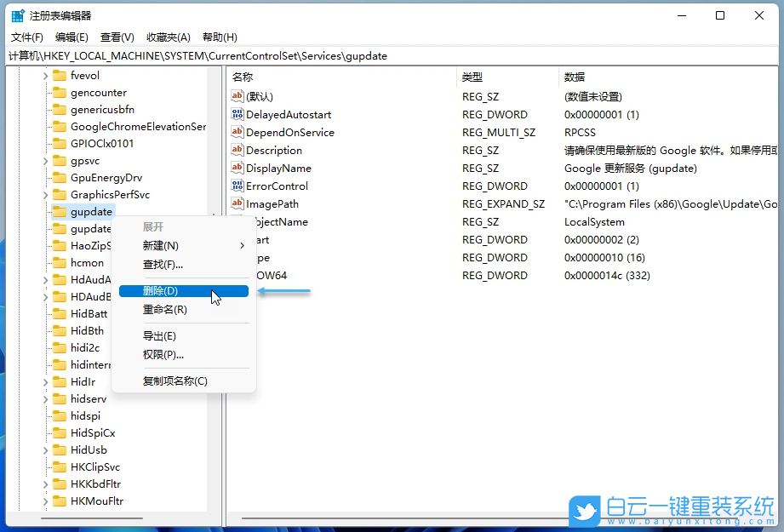784x532 pixels.
Task: Open the 新建(N) submenu arrow
Action: 242,247
